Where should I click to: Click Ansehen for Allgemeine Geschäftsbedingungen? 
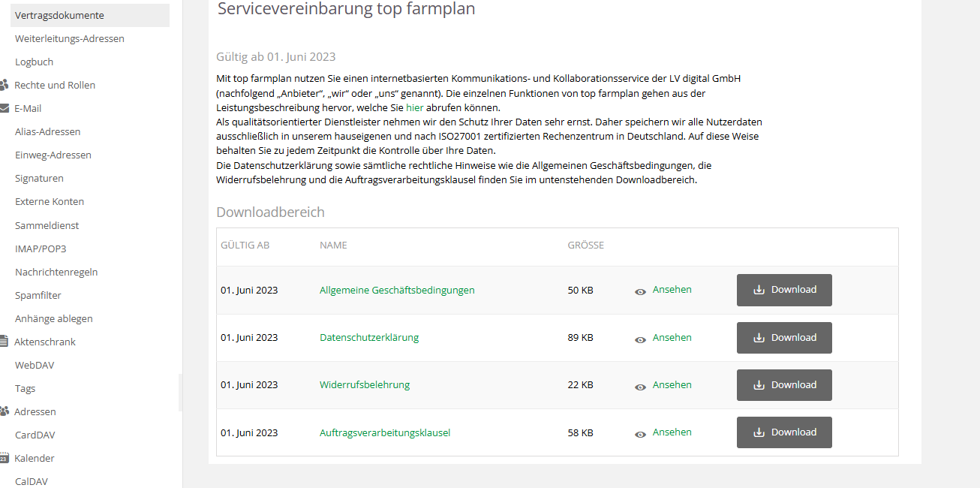672,289
